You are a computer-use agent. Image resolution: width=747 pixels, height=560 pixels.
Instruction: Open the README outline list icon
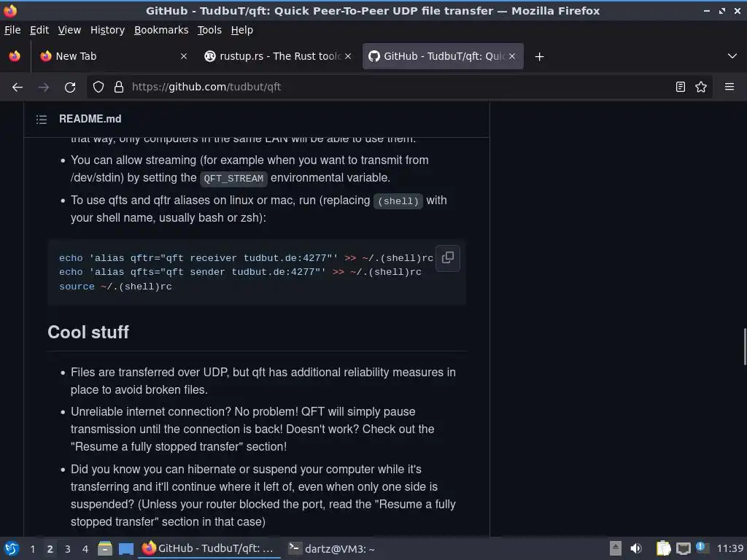coord(42,119)
